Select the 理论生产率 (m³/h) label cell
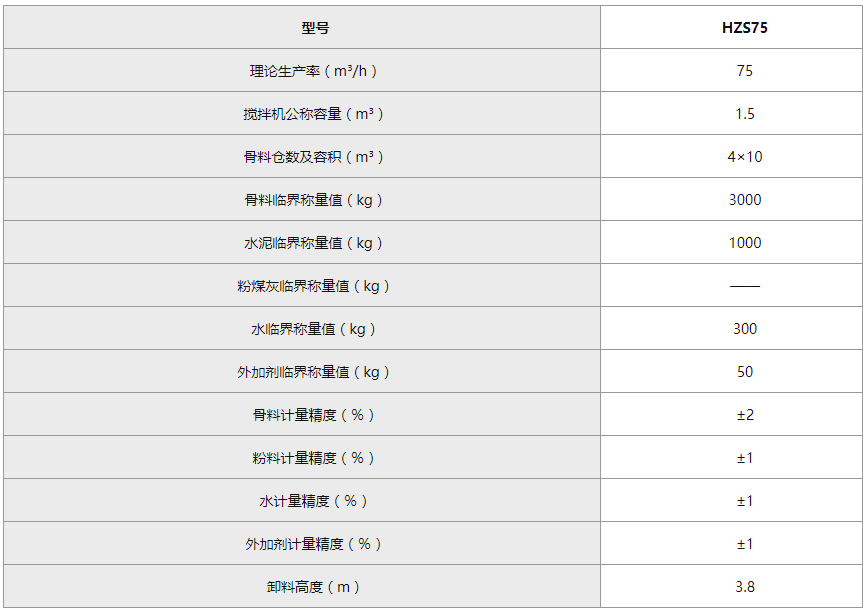The width and height of the screenshot is (867, 610). click(314, 71)
